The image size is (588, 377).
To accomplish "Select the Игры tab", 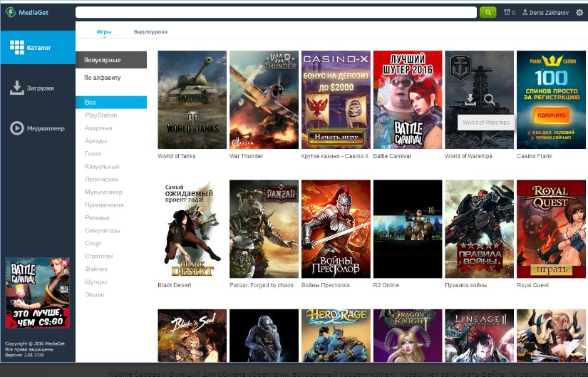I will pyautogui.click(x=104, y=32).
